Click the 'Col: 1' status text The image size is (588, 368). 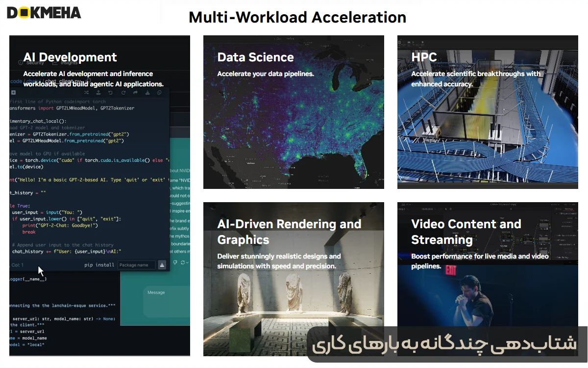point(17,265)
